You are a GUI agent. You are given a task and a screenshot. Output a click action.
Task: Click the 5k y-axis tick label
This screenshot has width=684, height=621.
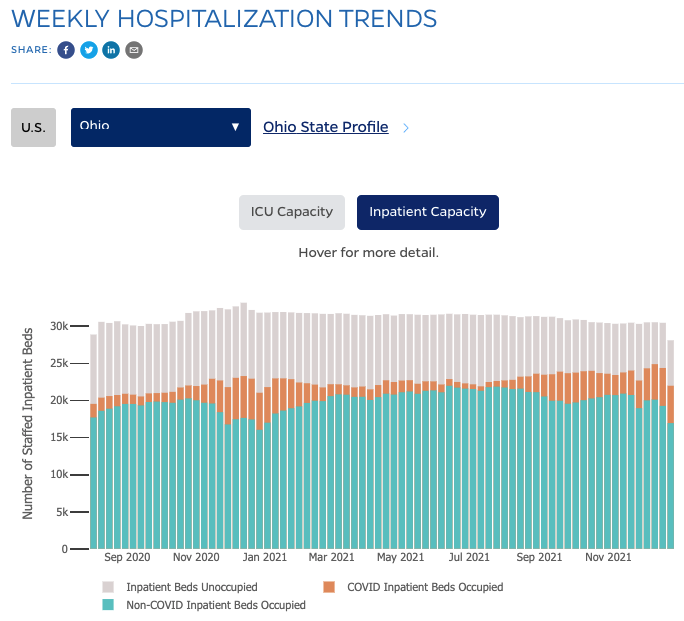point(62,512)
